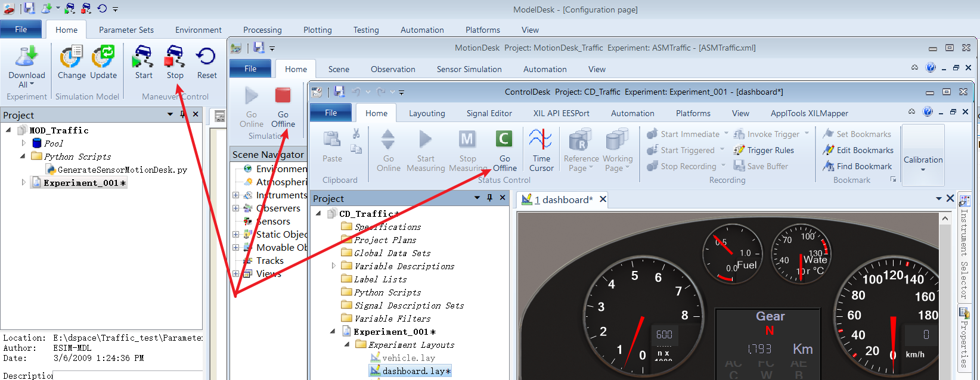Collapse the MOD_Traffic project node
Viewport: 980px width, 380px height.
(x=8, y=130)
